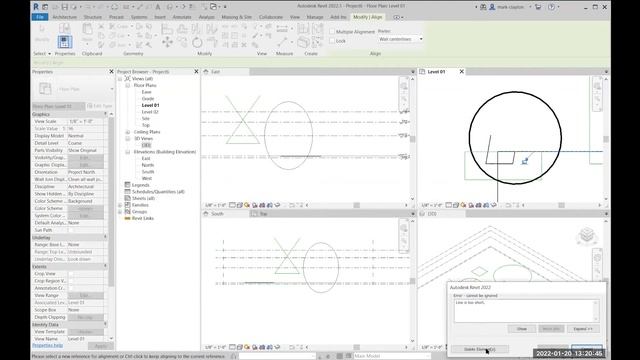The width and height of the screenshot is (640, 360).
Task: Close the Project Browser panel
Action: (x=196, y=71)
